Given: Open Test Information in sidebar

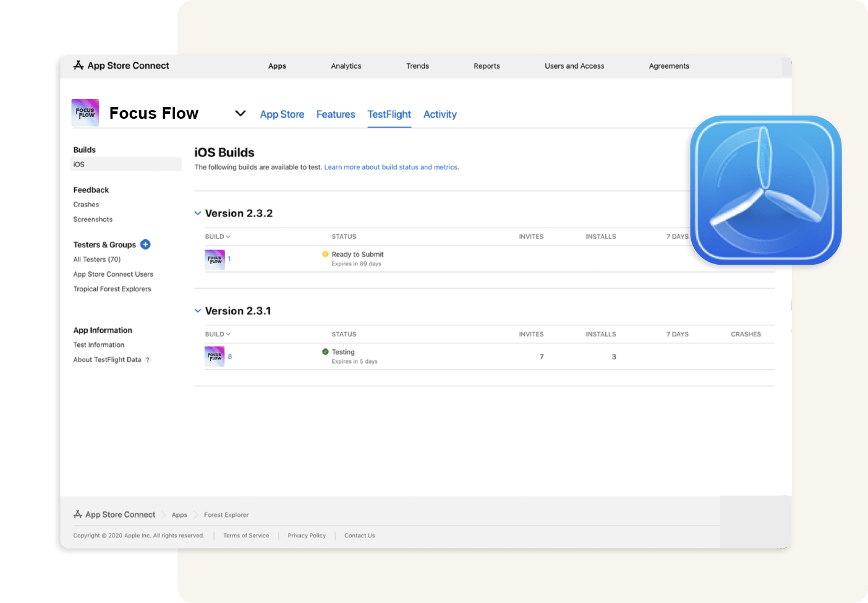Looking at the screenshot, I should (99, 345).
